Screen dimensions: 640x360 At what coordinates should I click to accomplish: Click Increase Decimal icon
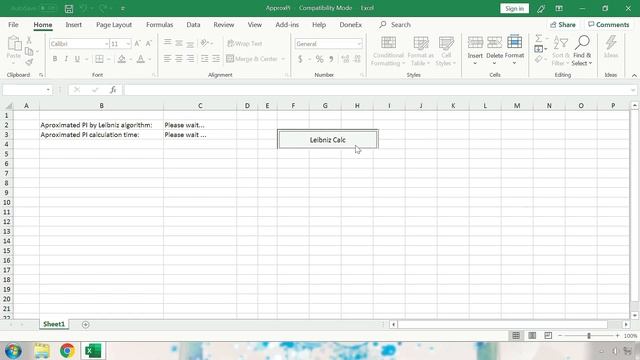pyautogui.click(x=345, y=59)
